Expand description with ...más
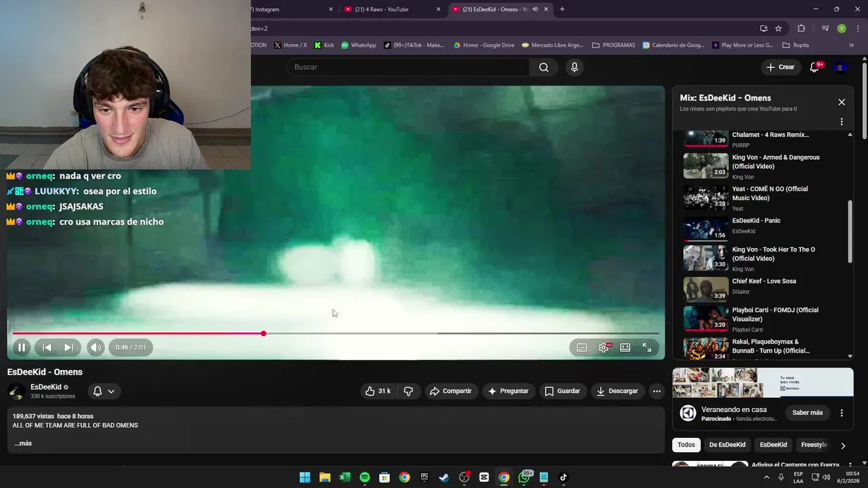This screenshot has height=488, width=868. point(23,443)
